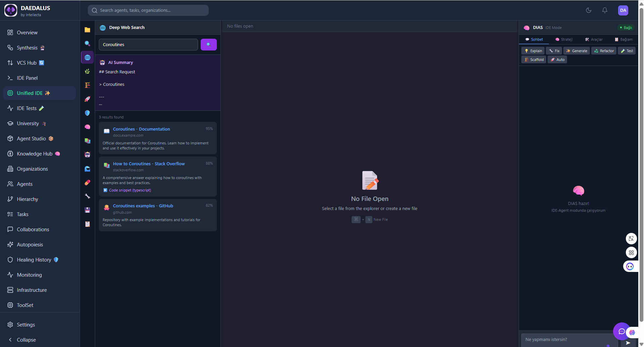Open the rocket icon in activity bar
This screenshot has width=644, height=347.
pos(87,99)
